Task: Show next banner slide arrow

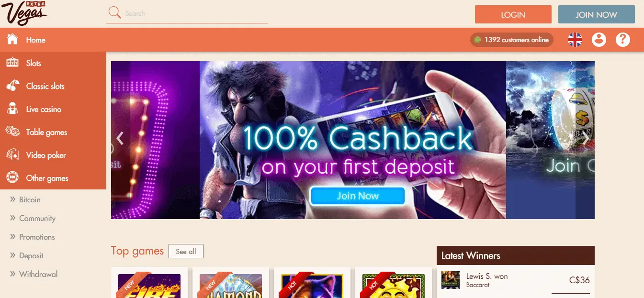Action: coord(586,138)
